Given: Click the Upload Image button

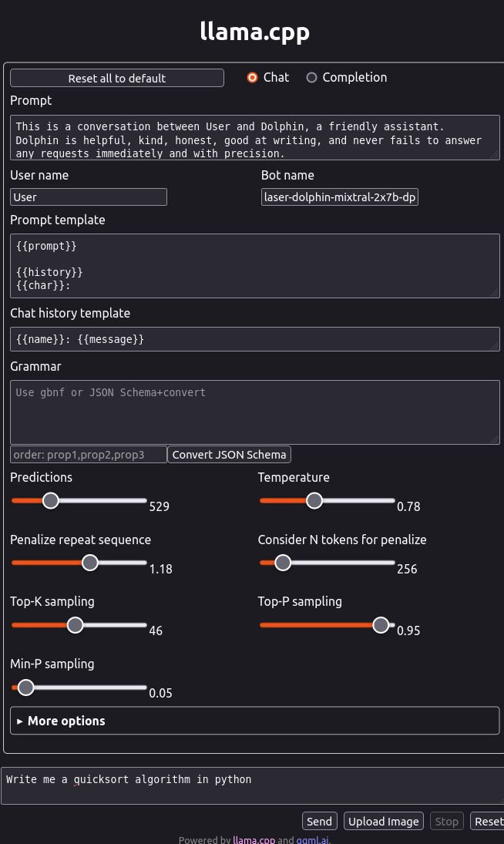Looking at the screenshot, I should click(x=383, y=821).
